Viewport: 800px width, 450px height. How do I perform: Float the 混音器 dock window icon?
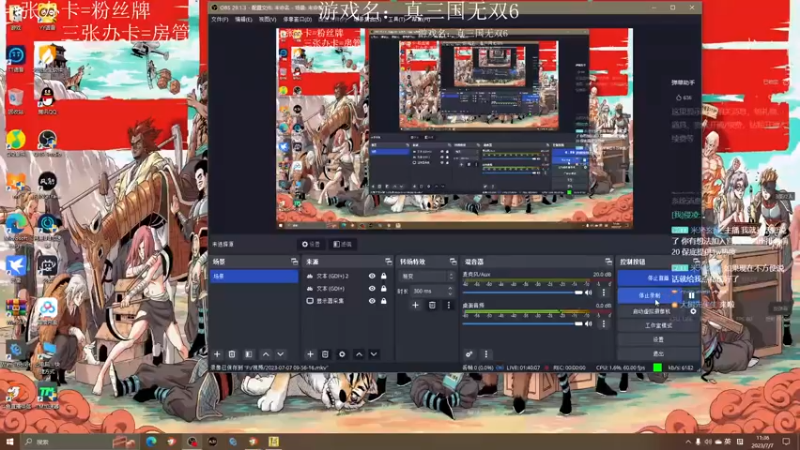point(608,261)
